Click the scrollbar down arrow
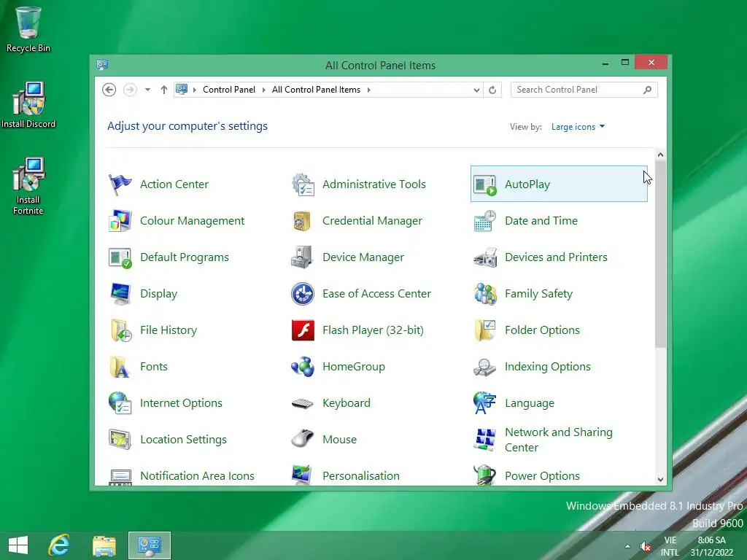 click(660, 480)
